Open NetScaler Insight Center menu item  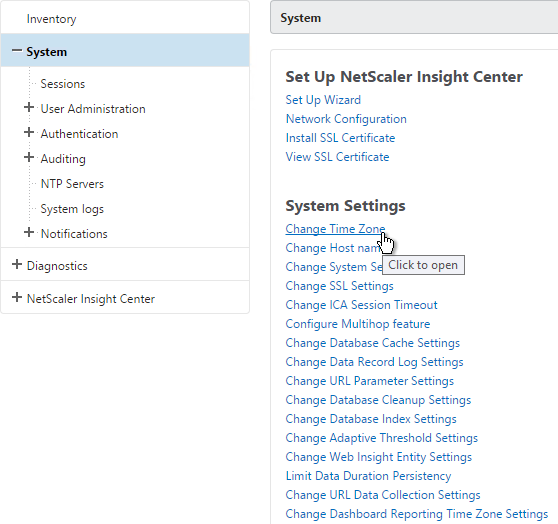[x=91, y=299]
